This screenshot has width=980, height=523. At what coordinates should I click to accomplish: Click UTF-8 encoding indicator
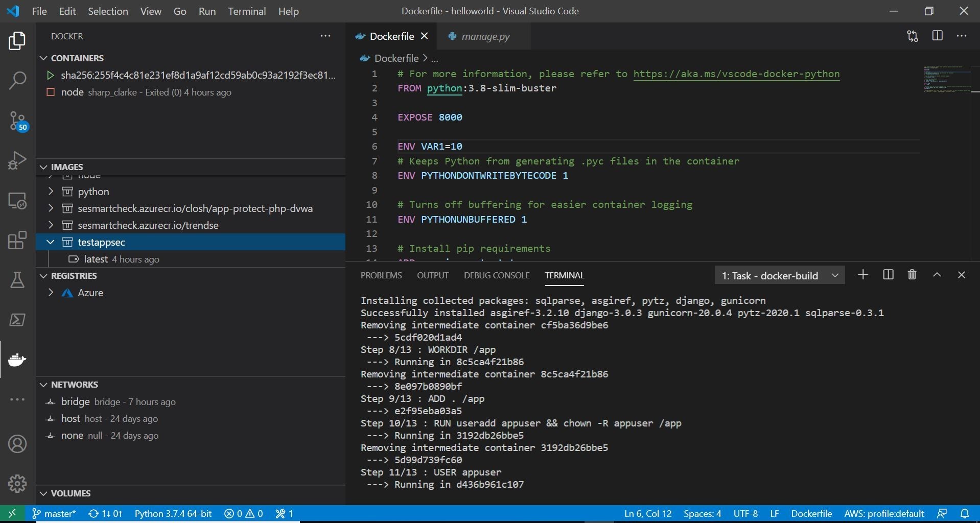point(745,513)
